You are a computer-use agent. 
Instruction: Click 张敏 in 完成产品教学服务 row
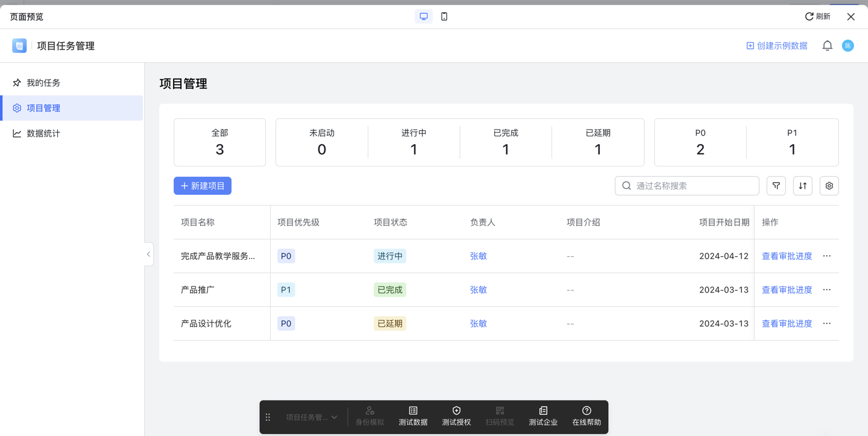pyautogui.click(x=479, y=256)
